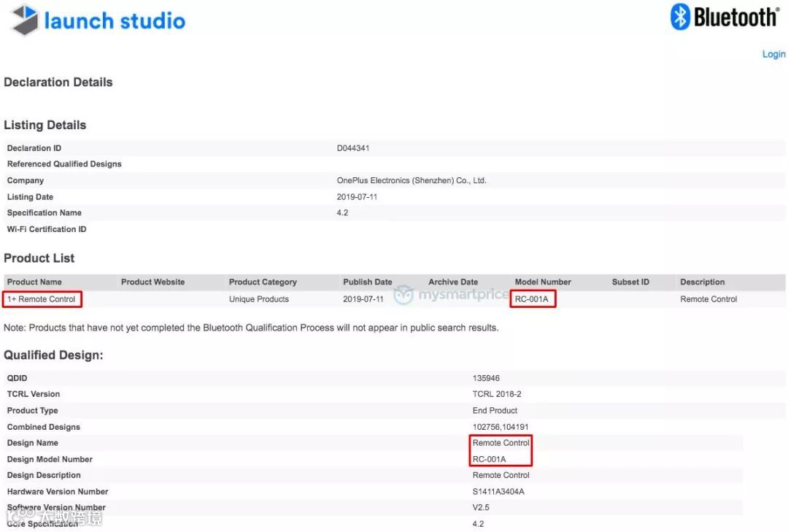Select Combined Designs value 102756,104191

pos(500,426)
